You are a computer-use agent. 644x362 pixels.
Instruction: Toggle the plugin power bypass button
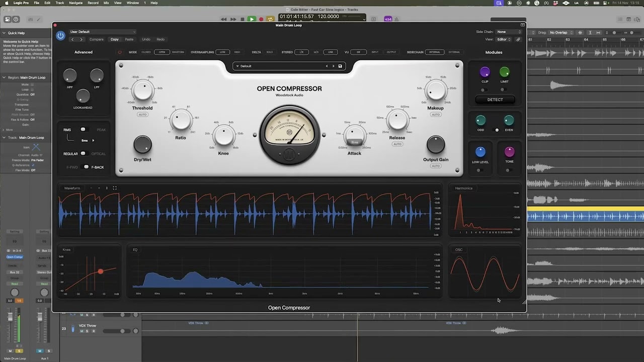60,36
